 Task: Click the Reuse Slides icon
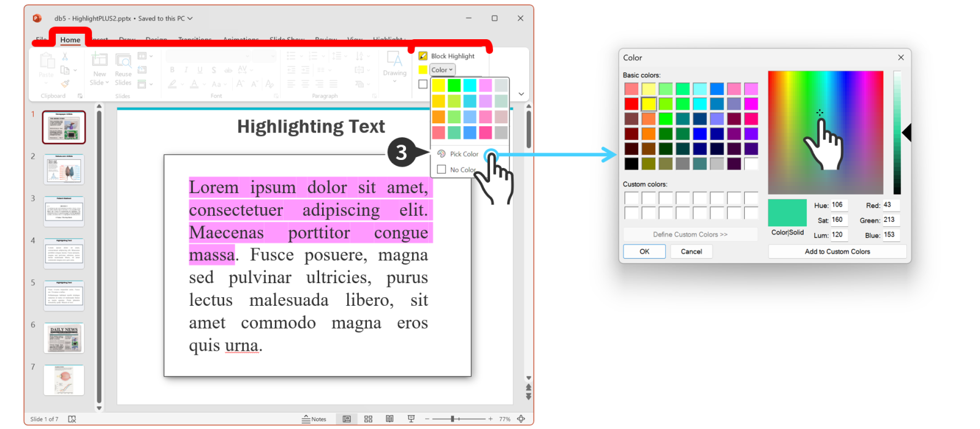123,61
